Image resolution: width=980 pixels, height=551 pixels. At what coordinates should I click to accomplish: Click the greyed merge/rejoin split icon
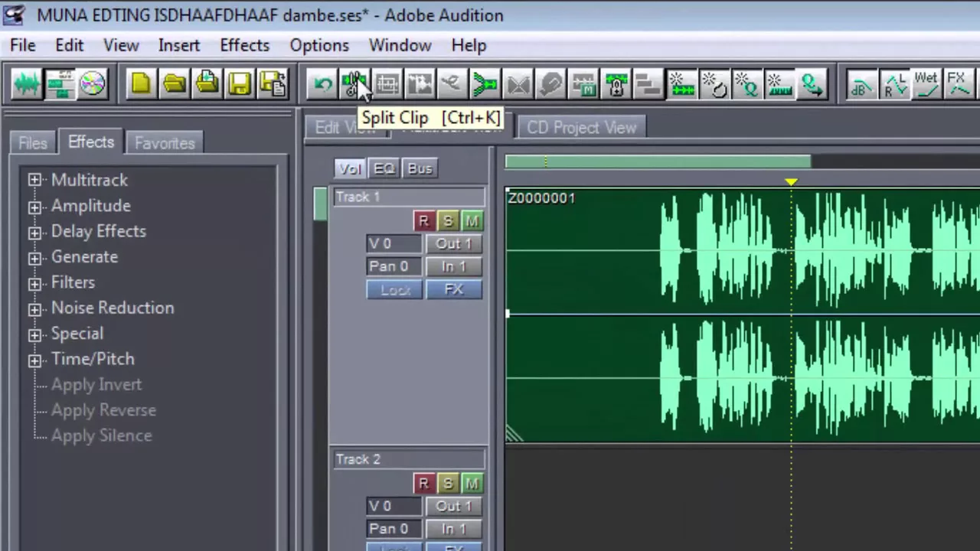tap(452, 84)
